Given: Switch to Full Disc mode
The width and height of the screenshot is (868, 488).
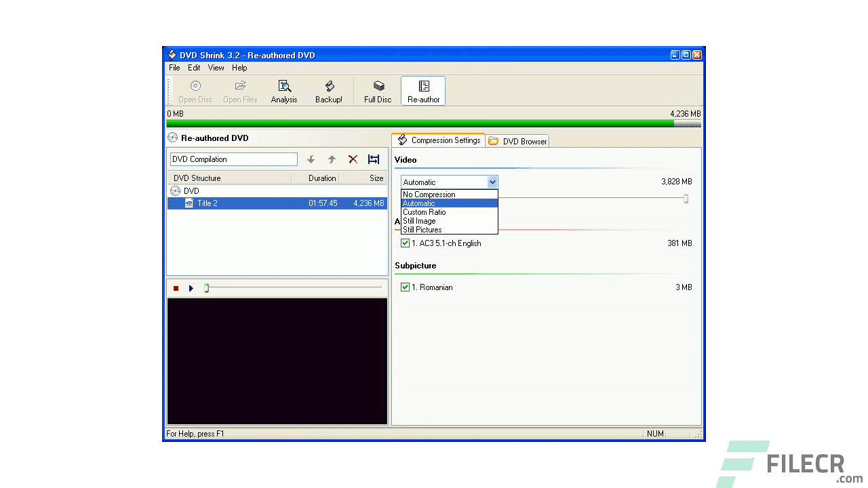Looking at the screenshot, I should pos(377,91).
